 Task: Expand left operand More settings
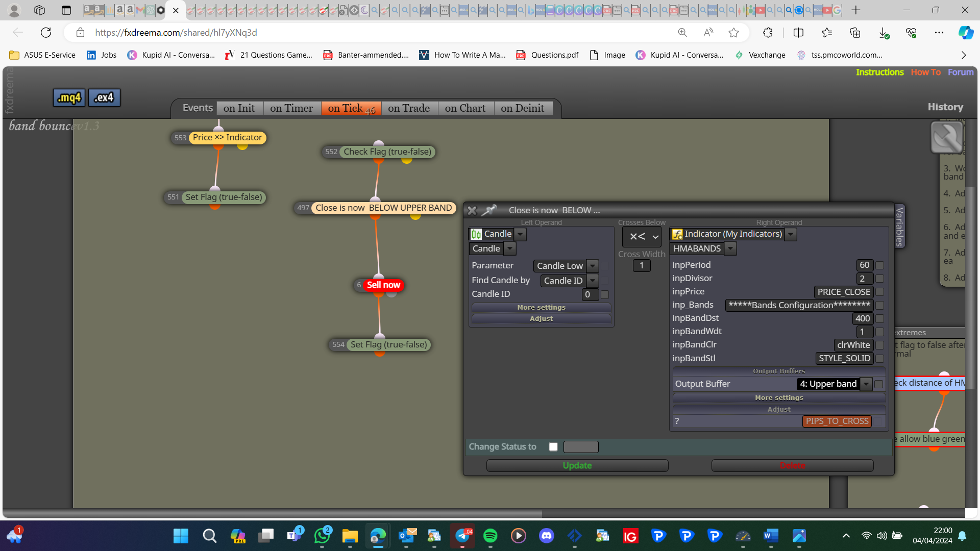[541, 307]
